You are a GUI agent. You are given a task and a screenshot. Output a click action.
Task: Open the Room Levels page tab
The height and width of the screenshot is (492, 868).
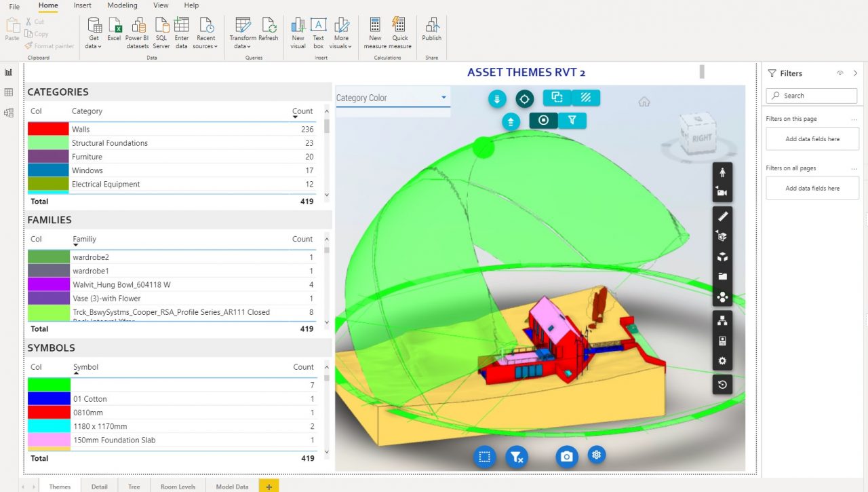(177, 486)
